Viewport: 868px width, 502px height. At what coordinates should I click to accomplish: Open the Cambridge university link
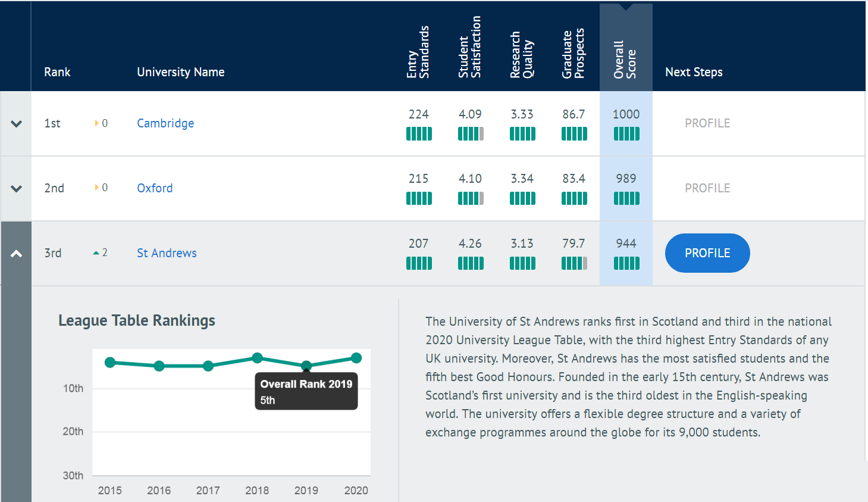[165, 123]
